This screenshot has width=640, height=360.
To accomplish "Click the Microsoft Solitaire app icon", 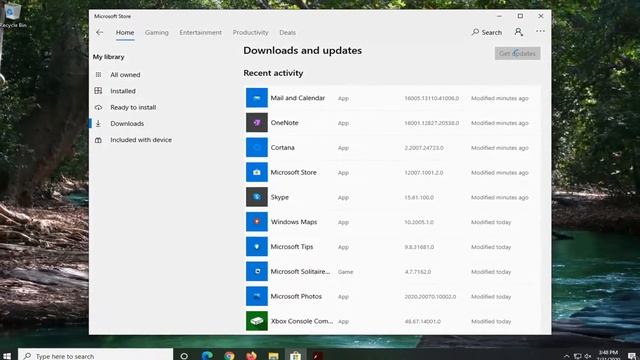I will [257, 271].
